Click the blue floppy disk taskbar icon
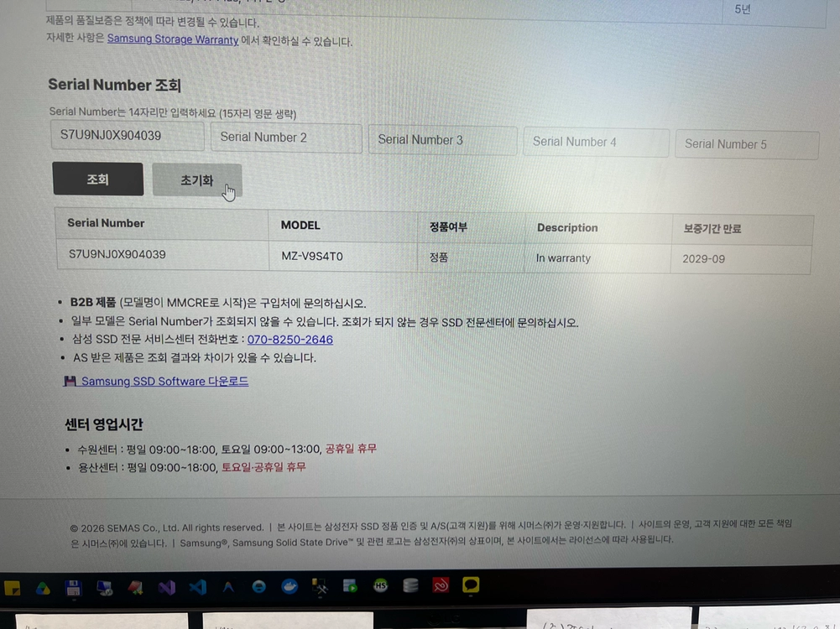The height and width of the screenshot is (629, 840). (x=73, y=588)
